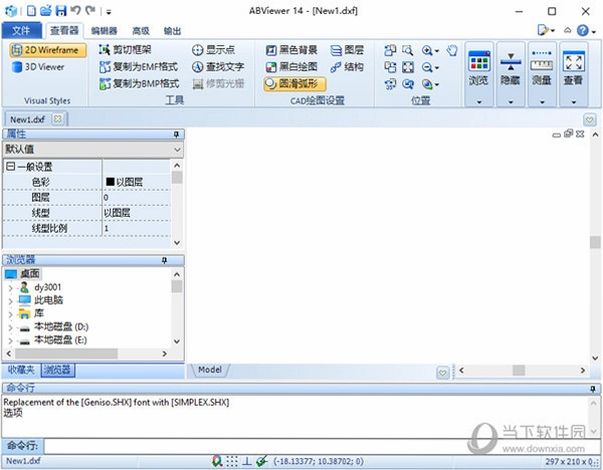
Task: Expand 本地磁盘 (D:) node
Action: [x=10, y=328]
